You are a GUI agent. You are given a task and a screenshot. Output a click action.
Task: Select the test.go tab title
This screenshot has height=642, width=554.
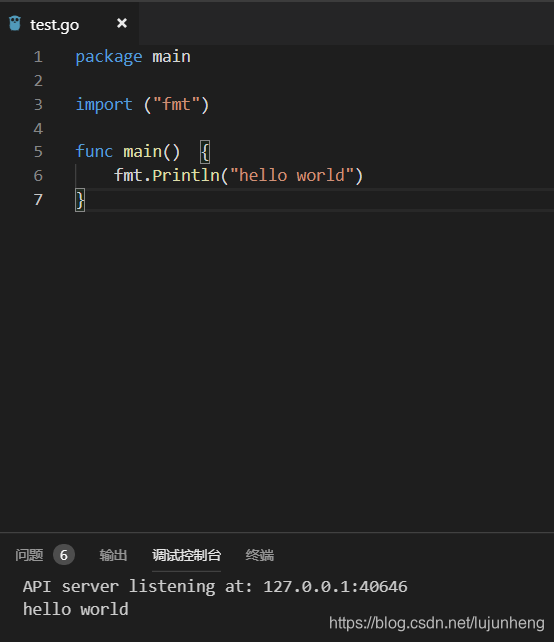coord(54,25)
